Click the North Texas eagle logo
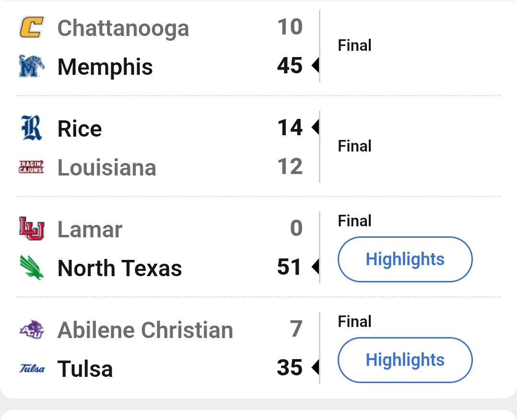517x420 pixels. [32, 268]
